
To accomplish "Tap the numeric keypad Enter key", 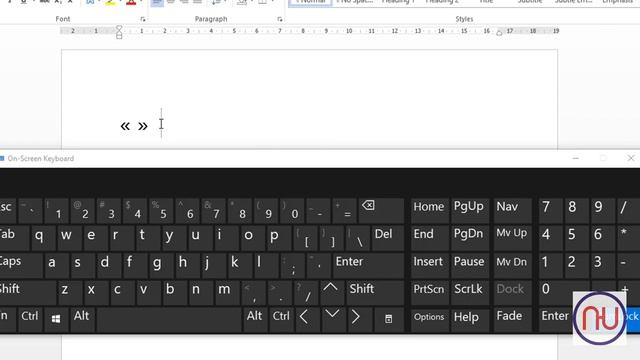I will (x=556, y=319).
